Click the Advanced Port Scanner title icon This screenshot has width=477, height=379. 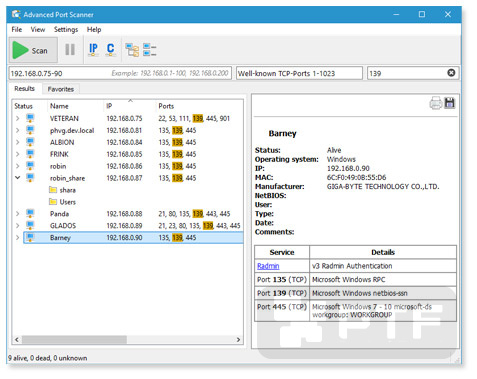click(x=16, y=14)
